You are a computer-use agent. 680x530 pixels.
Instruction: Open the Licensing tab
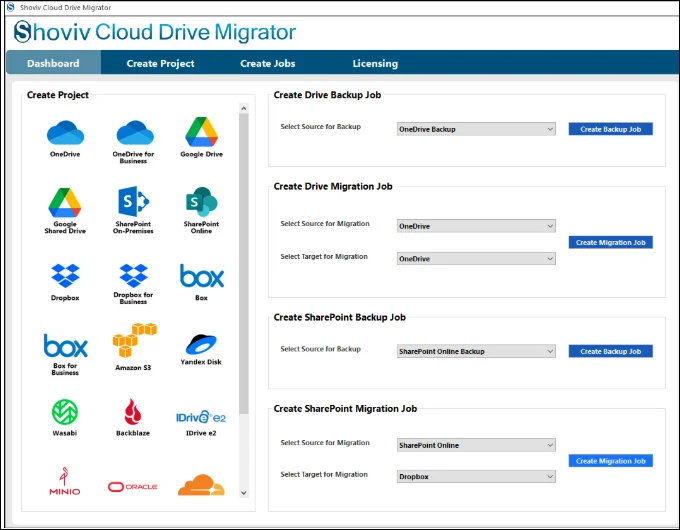(x=375, y=63)
